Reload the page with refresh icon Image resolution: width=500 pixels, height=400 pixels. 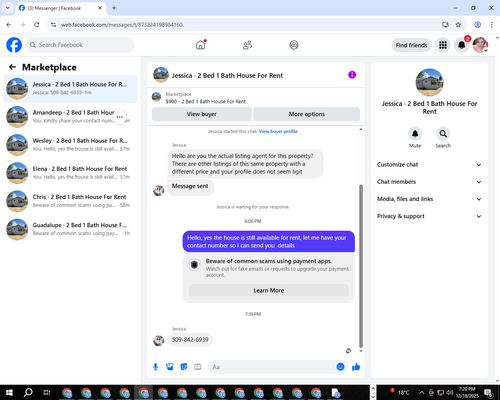click(37, 25)
